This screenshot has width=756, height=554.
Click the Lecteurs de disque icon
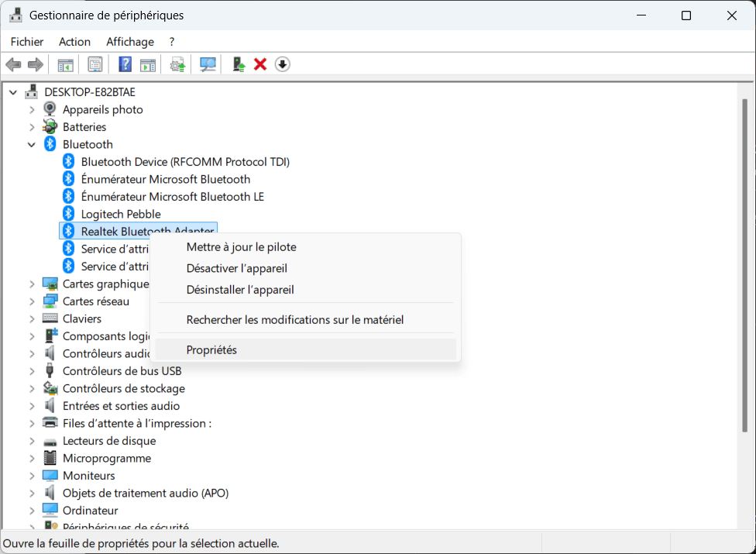50,441
